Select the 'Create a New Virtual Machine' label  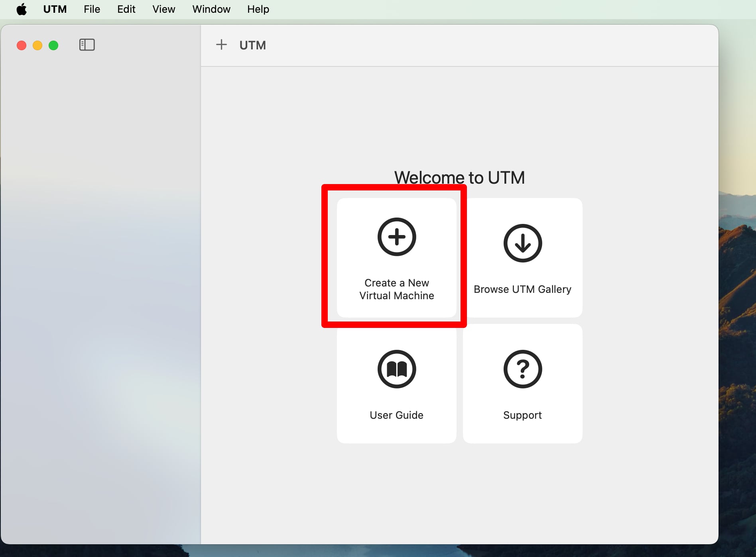coord(397,289)
